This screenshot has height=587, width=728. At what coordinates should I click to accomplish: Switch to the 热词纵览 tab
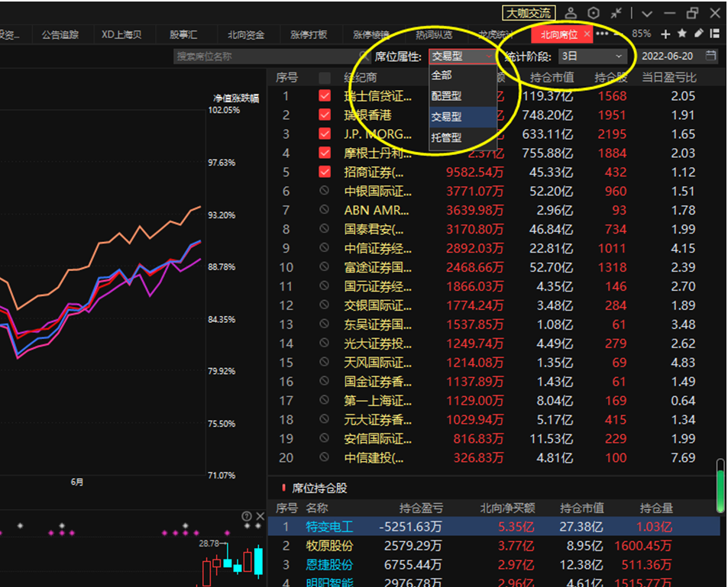[434, 34]
